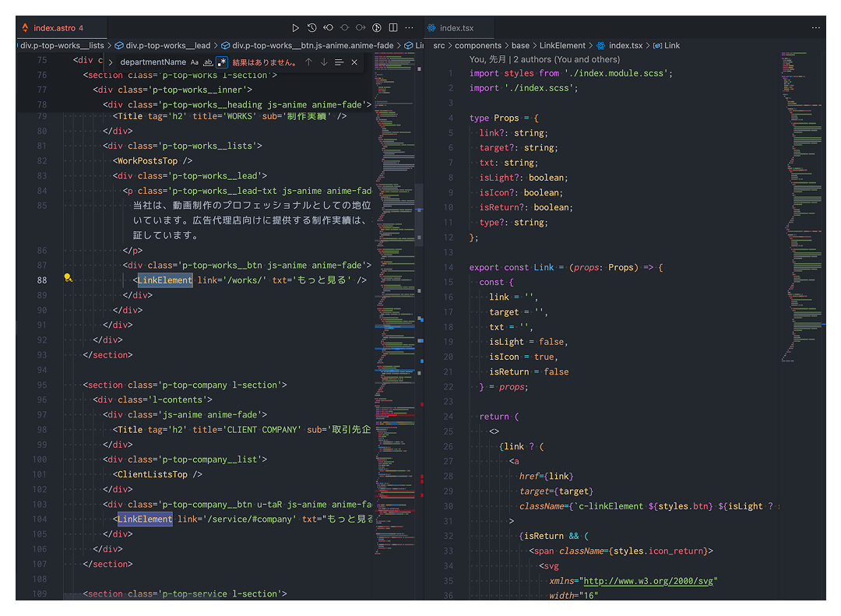Open the left editor's more actions ellipsis

tap(410, 28)
